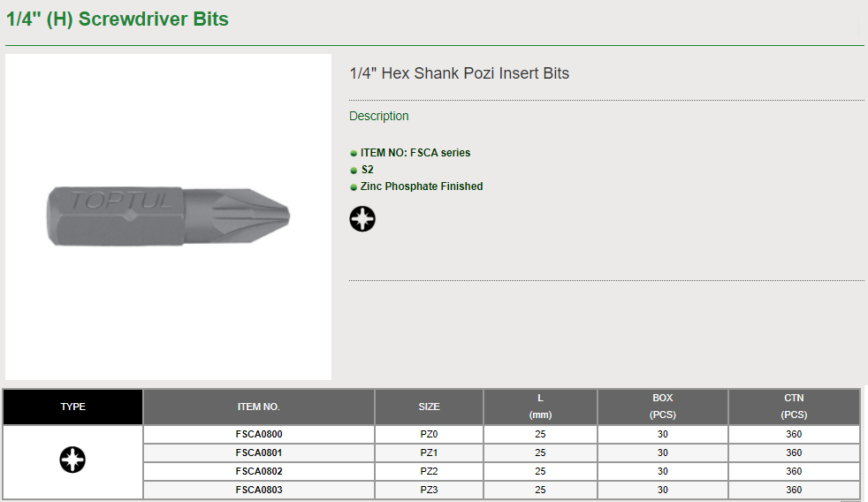Select the 1/4" Hex Shank Pozi Insert Bits title

point(460,73)
